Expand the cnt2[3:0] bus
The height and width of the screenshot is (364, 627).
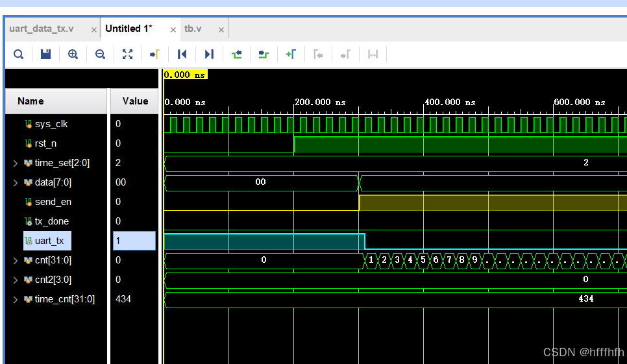tap(15, 280)
